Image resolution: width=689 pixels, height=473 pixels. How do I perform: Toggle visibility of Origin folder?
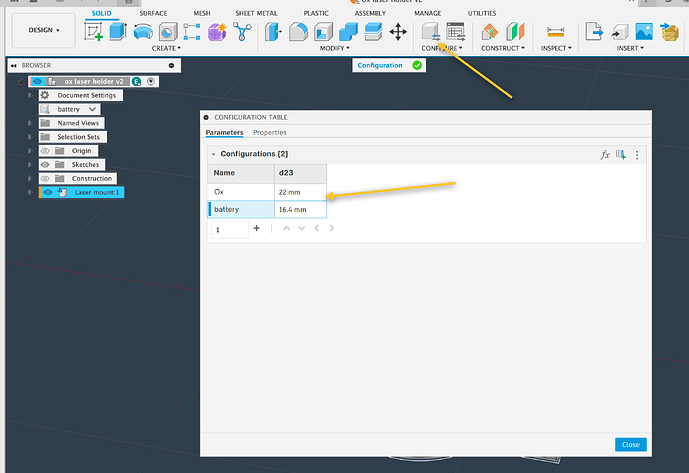45,150
